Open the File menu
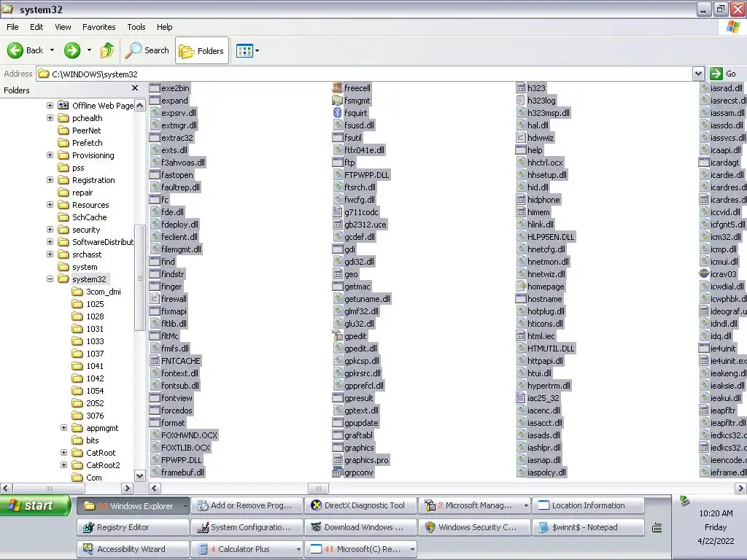This screenshot has height=560, width=747. pos(12,27)
